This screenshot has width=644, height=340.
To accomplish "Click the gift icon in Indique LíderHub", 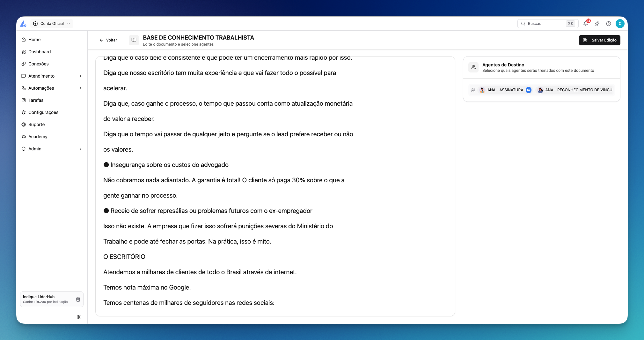I will tap(78, 299).
